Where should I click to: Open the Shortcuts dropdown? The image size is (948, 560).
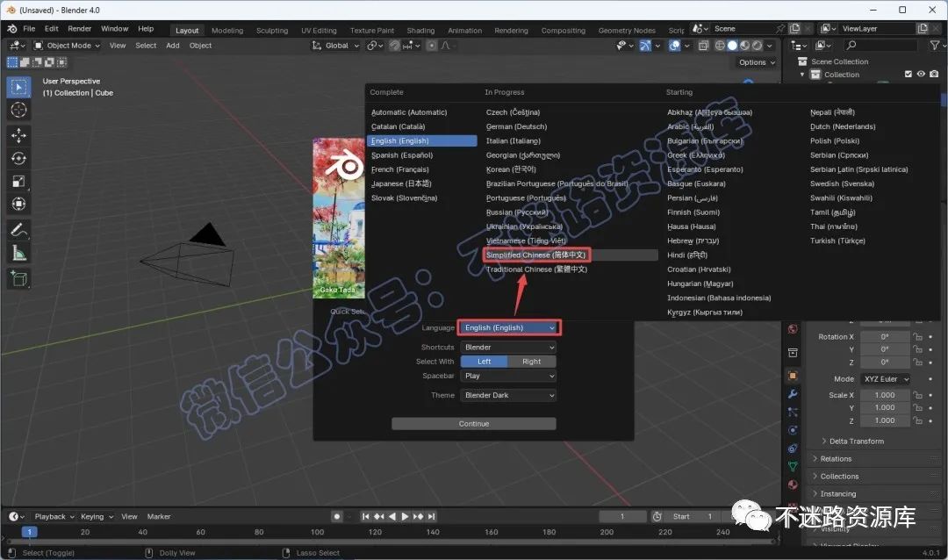point(508,347)
